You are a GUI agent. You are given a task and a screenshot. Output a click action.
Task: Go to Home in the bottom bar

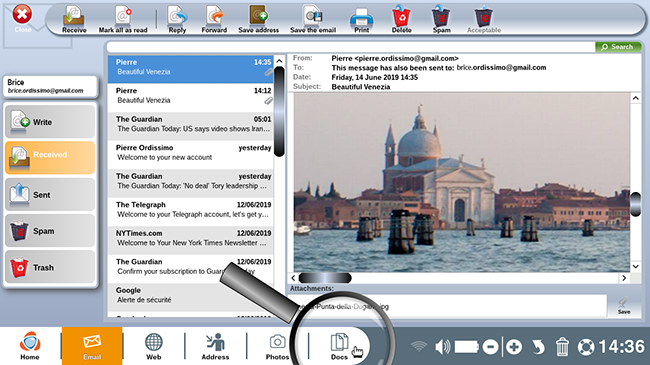[x=30, y=346]
